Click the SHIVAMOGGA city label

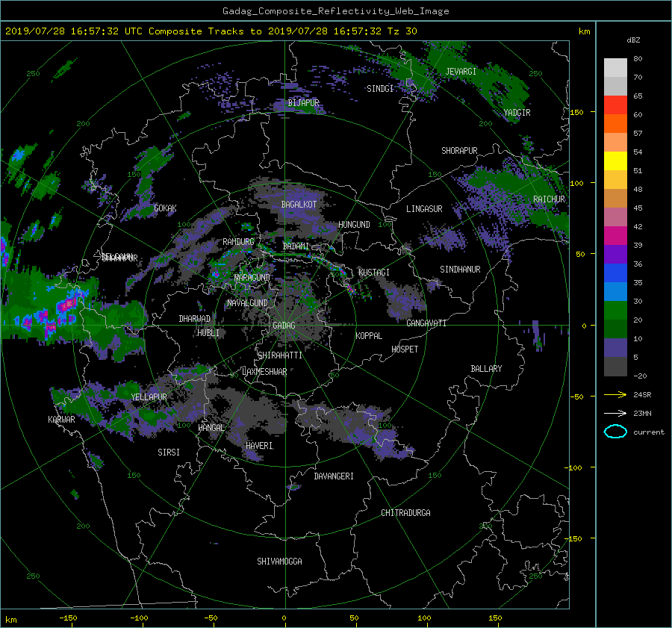[x=279, y=562]
